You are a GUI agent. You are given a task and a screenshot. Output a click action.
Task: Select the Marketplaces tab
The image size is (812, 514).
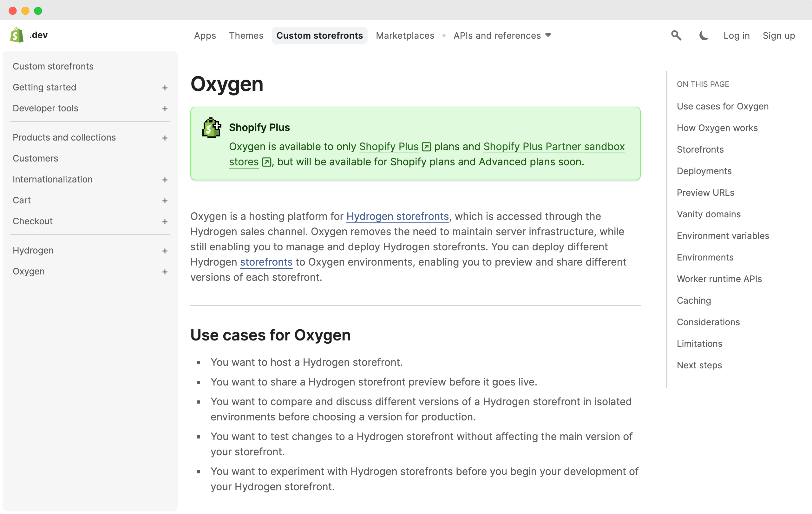[x=405, y=36]
